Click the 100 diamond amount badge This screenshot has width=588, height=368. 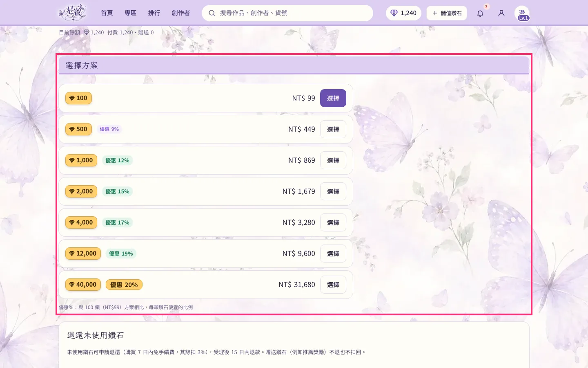(x=78, y=98)
